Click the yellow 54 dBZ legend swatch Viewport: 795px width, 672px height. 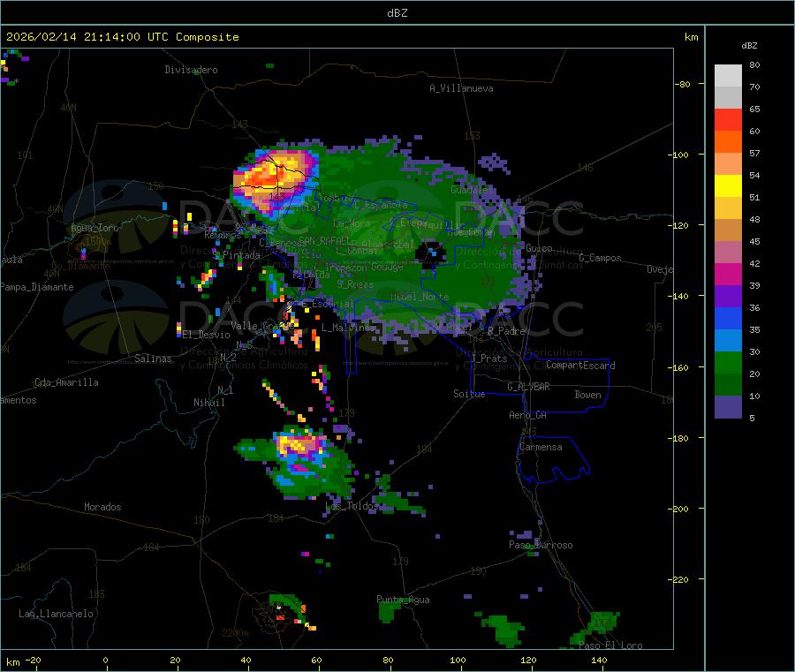(x=728, y=186)
